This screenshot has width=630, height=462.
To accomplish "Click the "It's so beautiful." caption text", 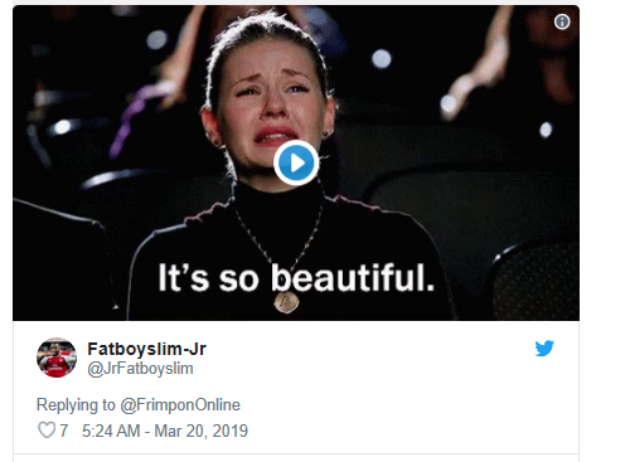I will (x=296, y=277).
